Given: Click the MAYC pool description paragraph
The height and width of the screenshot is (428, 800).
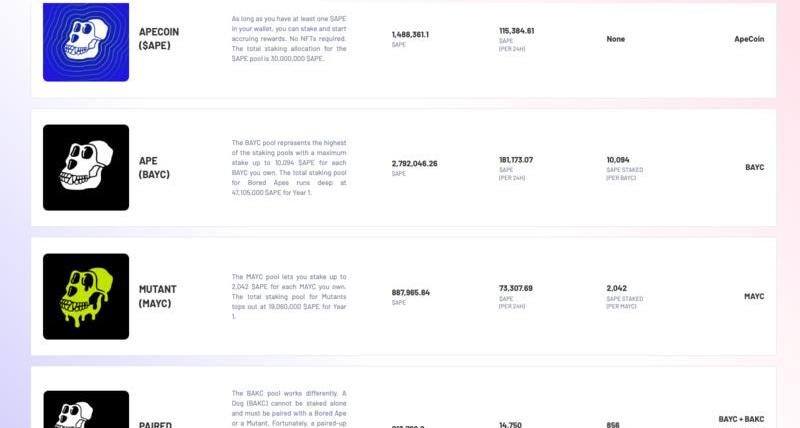Looking at the screenshot, I should coord(289,296).
